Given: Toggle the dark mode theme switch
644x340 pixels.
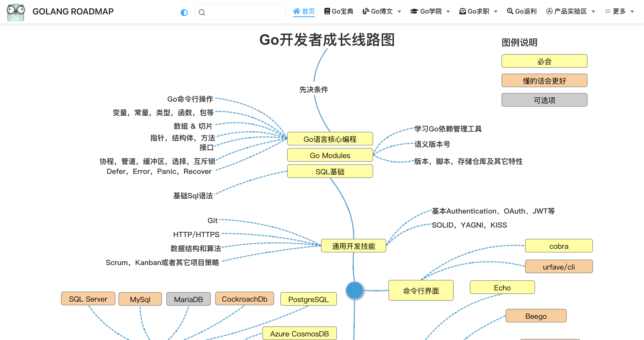Looking at the screenshot, I should coord(184,12).
